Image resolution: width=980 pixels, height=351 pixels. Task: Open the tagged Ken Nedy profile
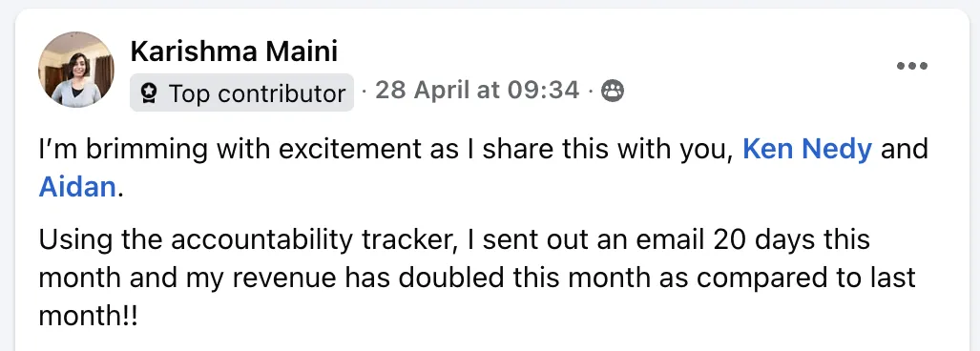(807, 149)
